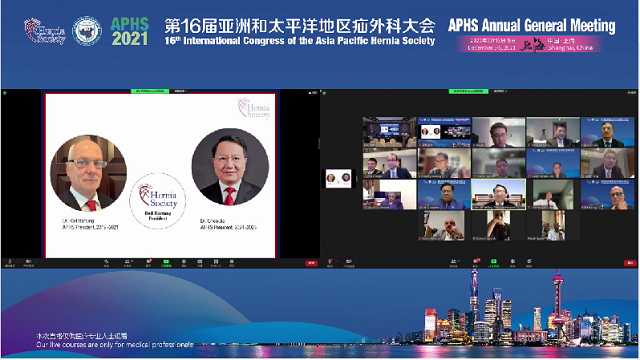This screenshot has width=640, height=360.
Task: Start video in left Zoom window
Action: pos(28,263)
